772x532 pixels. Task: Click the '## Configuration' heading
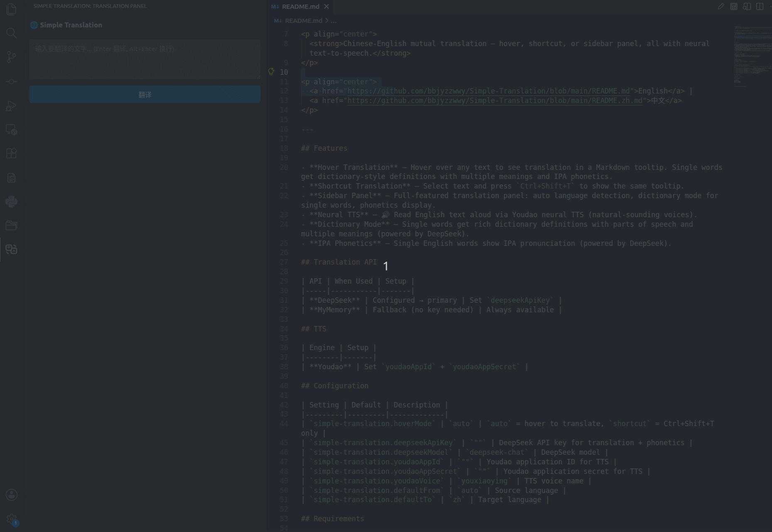pos(335,386)
